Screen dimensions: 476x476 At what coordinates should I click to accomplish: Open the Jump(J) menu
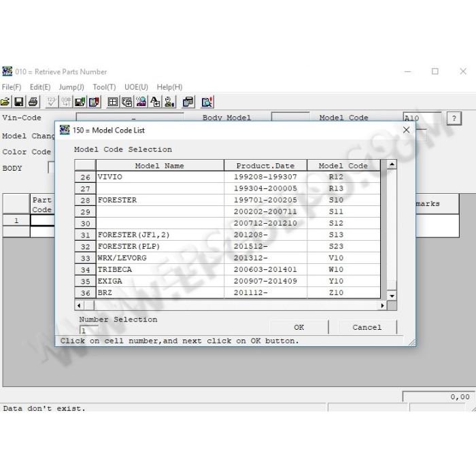click(x=71, y=87)
